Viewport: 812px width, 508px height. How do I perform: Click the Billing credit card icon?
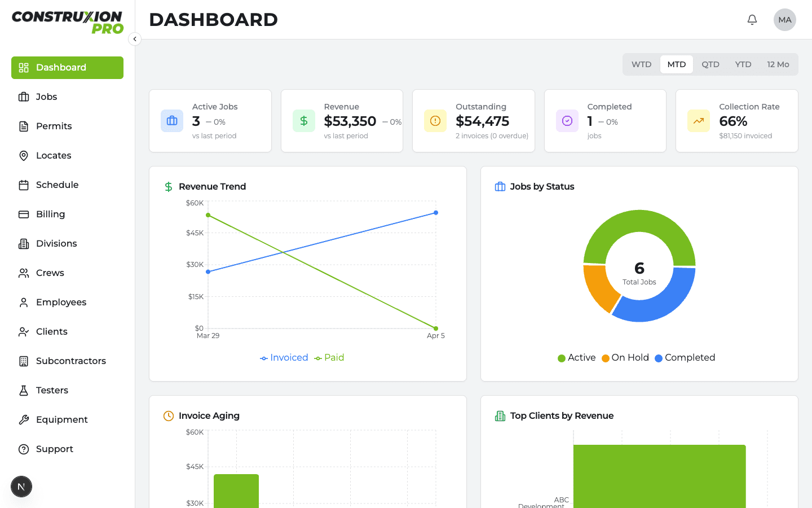[24, 214]
